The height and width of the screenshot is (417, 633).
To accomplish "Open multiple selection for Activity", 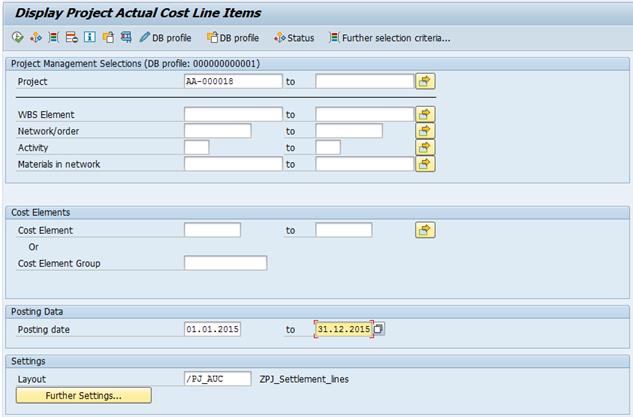I will pyautogui.click(x=425, y=147).
